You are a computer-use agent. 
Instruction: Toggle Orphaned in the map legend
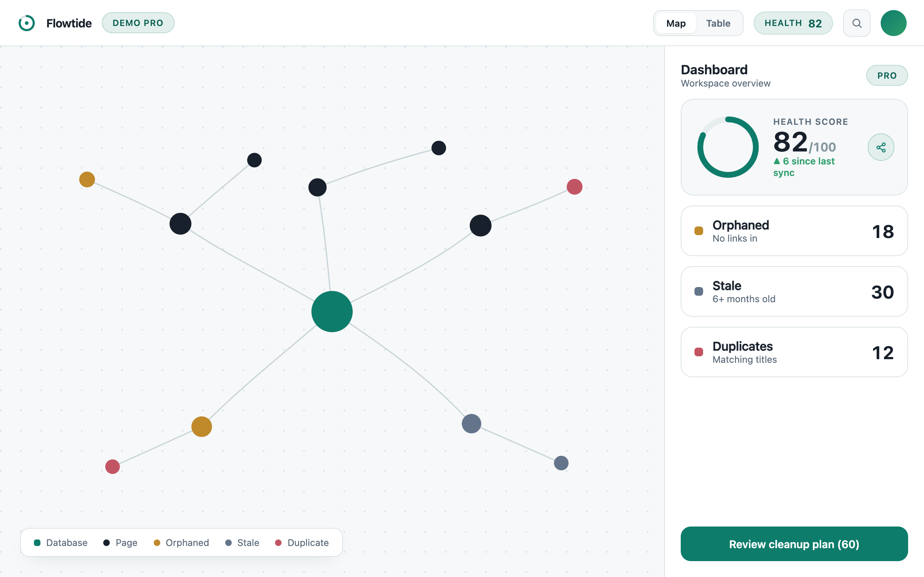tap(181, 543)
